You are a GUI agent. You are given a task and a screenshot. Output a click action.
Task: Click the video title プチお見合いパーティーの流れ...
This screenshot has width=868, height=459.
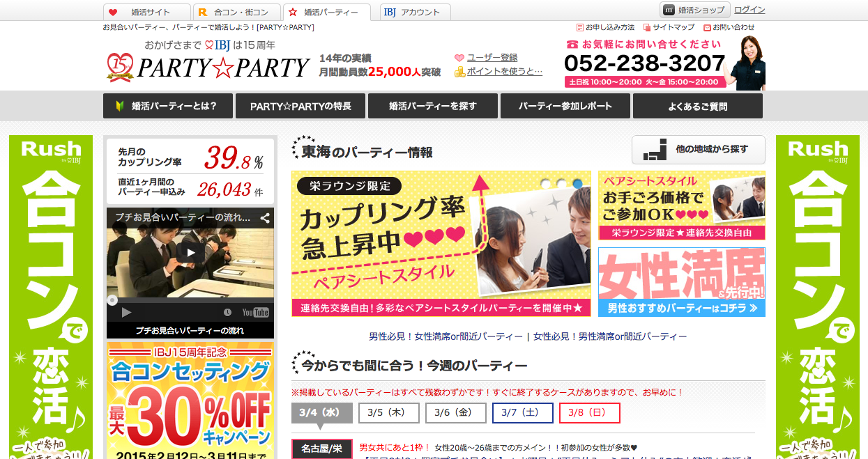tap(182, 217)
